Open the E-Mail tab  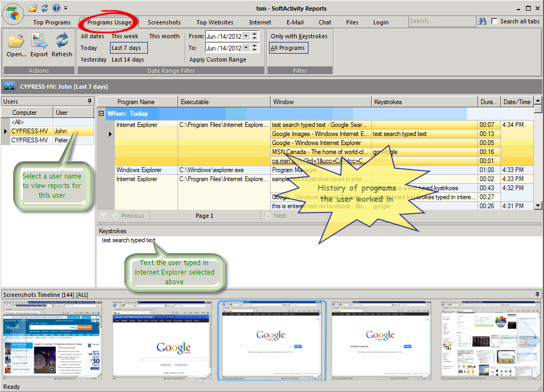point(295,22)
